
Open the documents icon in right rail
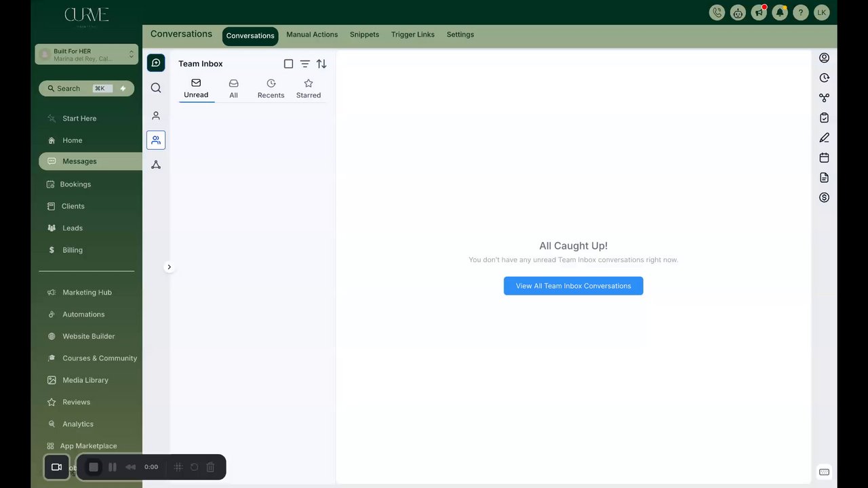(824, 178)
